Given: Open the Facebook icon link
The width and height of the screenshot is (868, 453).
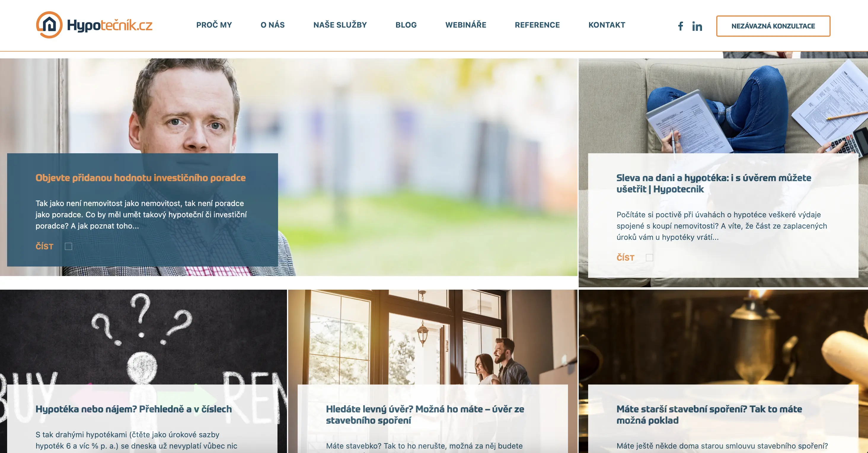Looking at the screenshot, I should (680, 26).
